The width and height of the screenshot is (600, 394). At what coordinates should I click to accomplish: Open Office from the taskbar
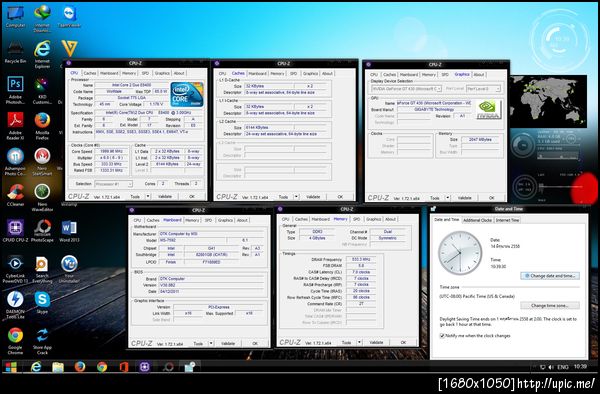tap(124, 367)
